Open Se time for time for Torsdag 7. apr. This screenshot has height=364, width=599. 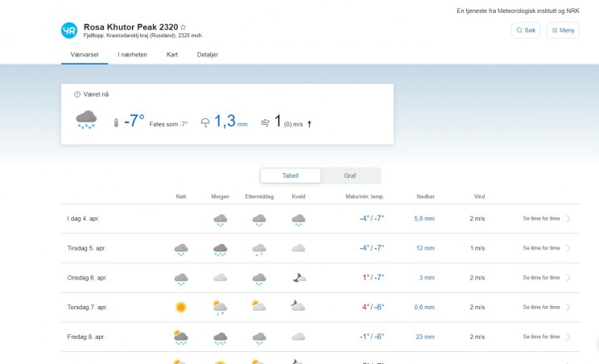point(541,307)
